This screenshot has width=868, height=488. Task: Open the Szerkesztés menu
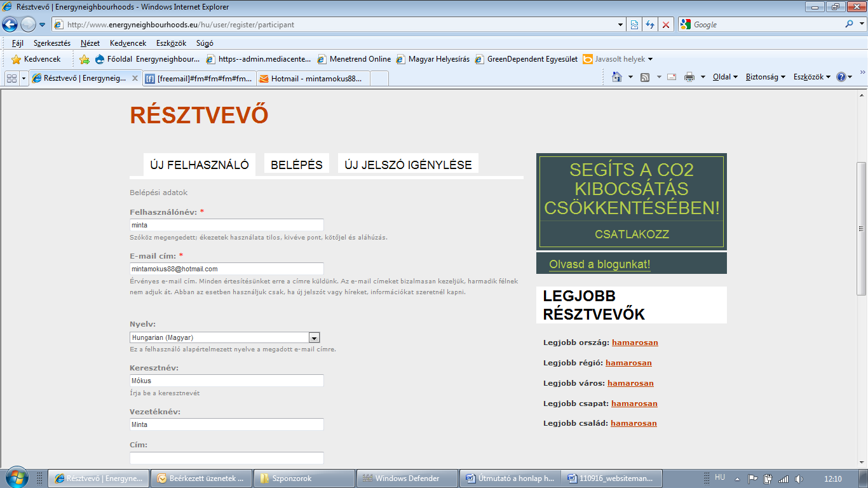pos(52,43)
